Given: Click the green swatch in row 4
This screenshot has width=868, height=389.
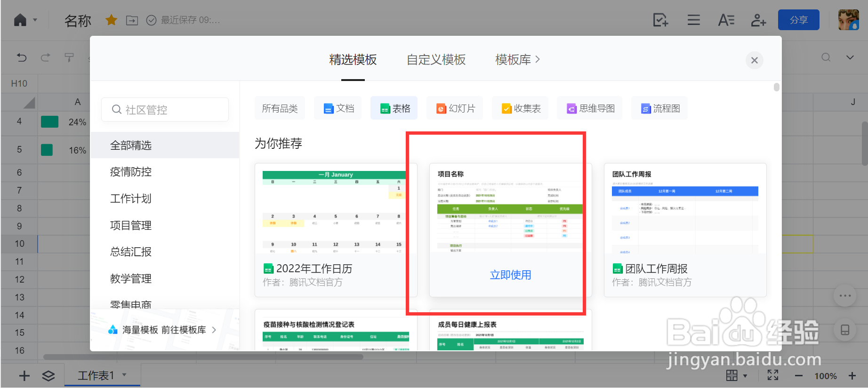Looking at the screenshot, I should point(49,122).
